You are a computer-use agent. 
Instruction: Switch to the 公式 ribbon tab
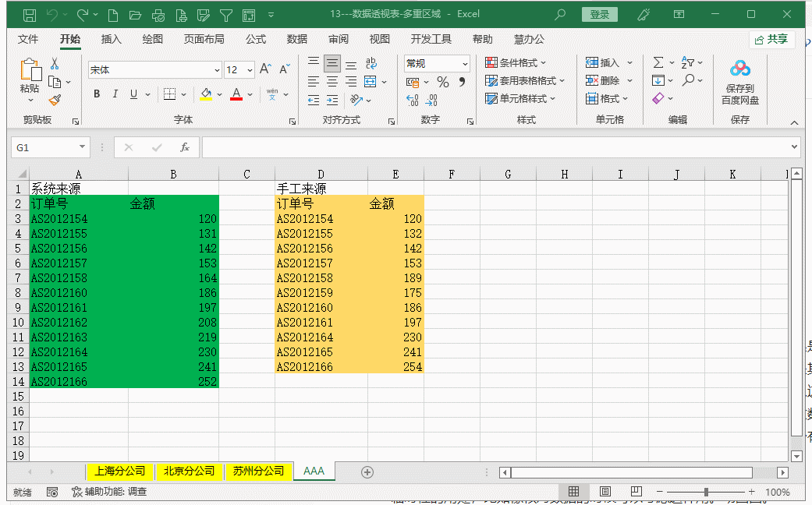click(x=256, y=39)
